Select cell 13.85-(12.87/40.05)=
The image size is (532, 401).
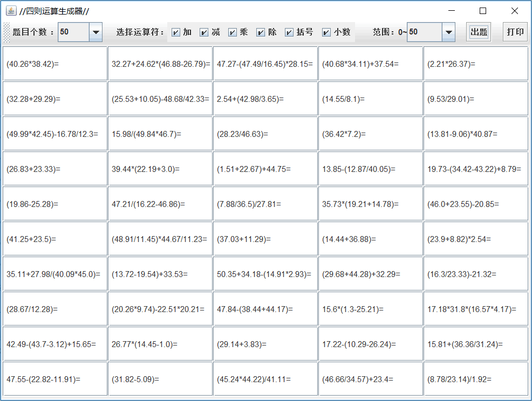pos(371,169)
